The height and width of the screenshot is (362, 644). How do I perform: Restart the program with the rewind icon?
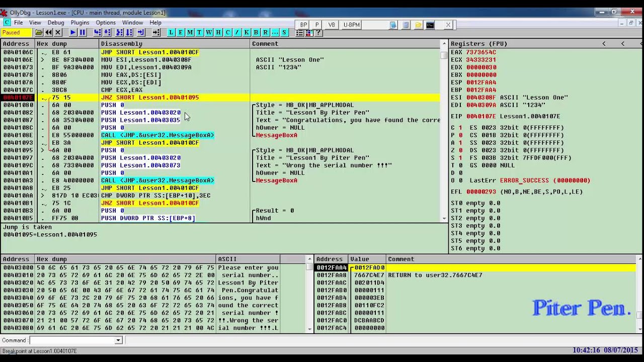click(48, 32)
